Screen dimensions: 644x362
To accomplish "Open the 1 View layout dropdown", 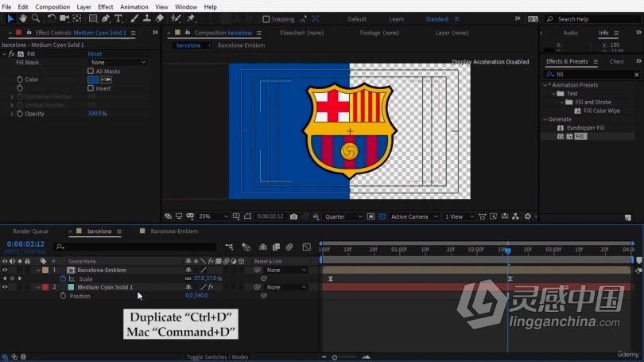I will [459, 216].
